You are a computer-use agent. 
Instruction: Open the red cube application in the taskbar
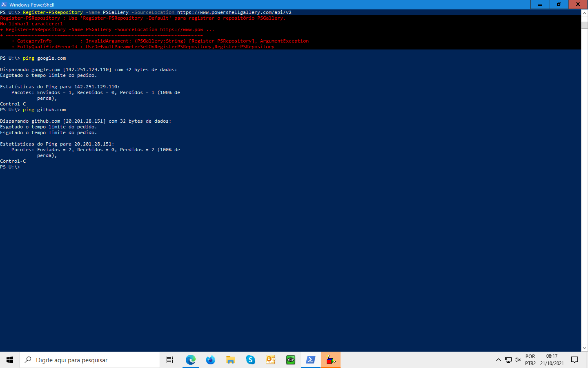(330, 360)
